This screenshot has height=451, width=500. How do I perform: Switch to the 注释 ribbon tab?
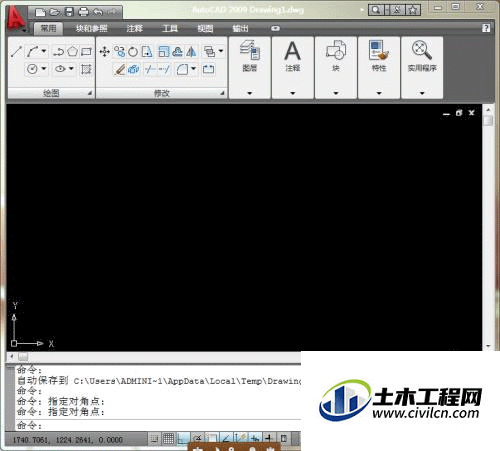click(134, 29)
